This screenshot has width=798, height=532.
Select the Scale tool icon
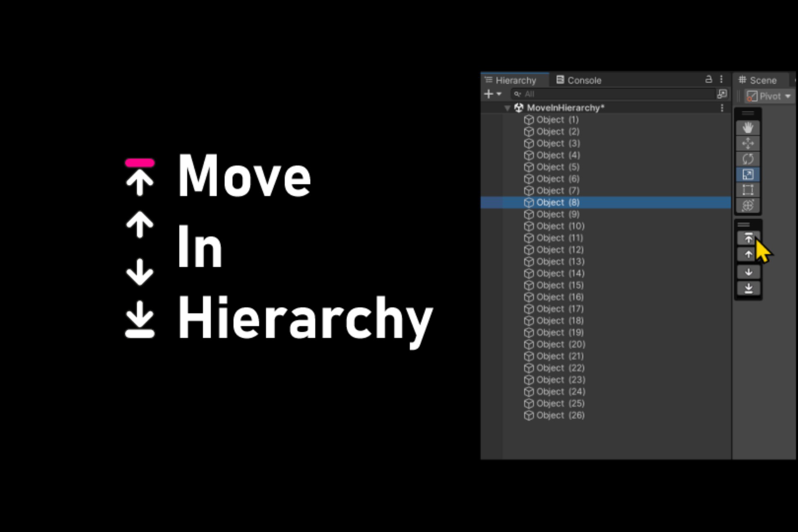[748, 175]
